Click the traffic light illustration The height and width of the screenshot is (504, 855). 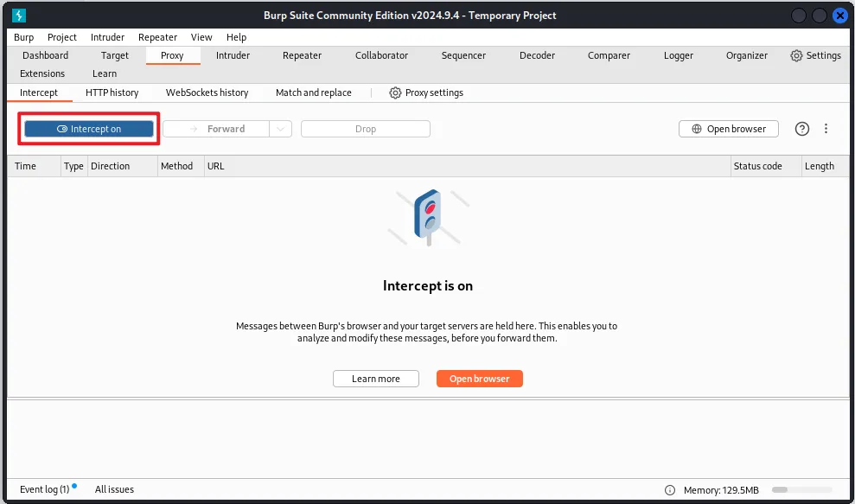click(428, 217)
